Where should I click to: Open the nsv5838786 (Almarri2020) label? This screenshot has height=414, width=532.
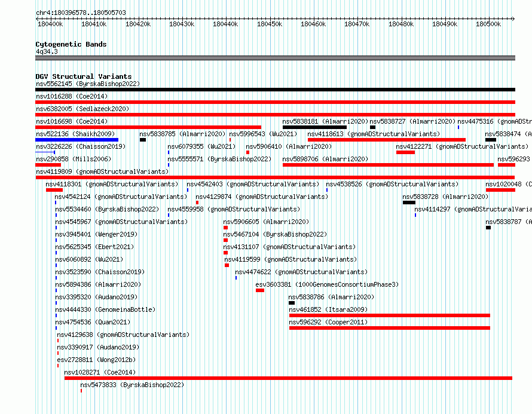[x=331, y=297]
